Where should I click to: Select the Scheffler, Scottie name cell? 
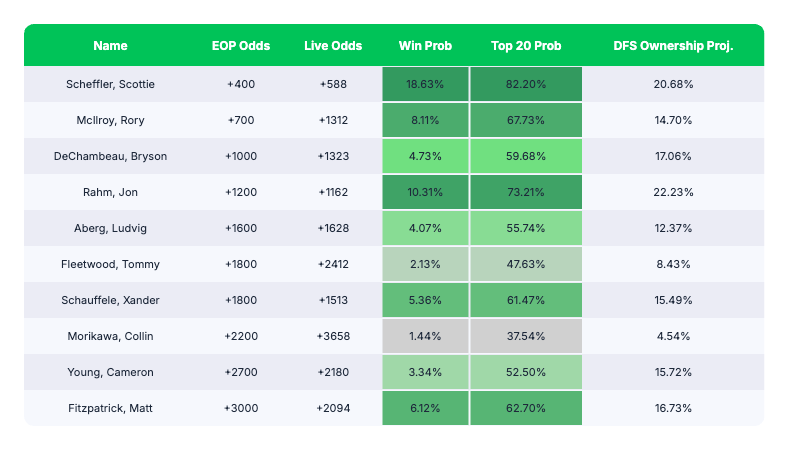click(110, 84)
